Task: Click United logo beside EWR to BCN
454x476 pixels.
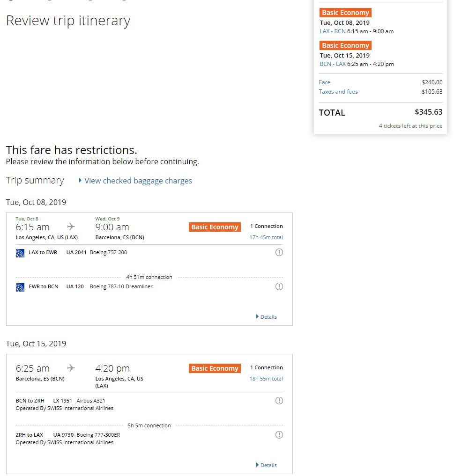Action: [20, 286]
